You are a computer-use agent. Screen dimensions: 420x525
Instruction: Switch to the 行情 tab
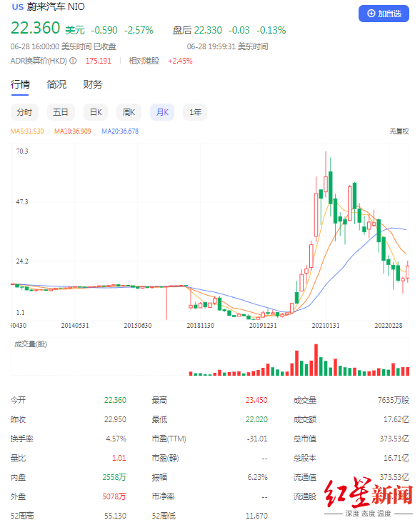point(20,84)
